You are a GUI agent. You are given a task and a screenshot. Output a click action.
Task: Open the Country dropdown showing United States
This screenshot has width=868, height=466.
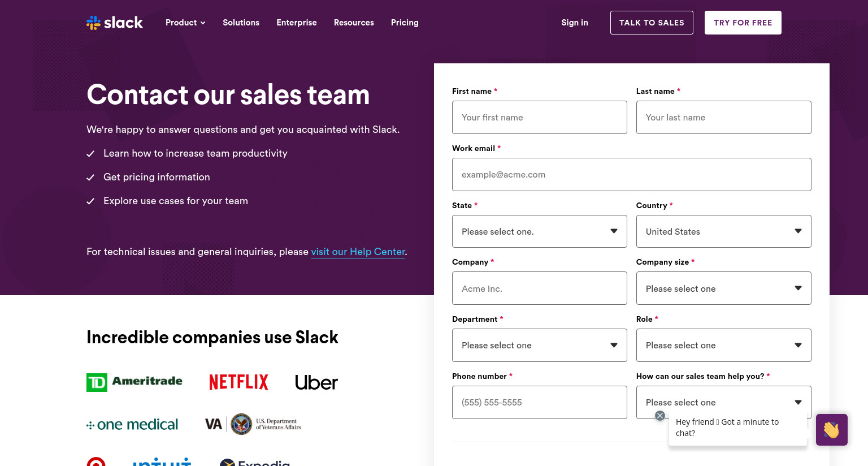[x=724, y=231]
